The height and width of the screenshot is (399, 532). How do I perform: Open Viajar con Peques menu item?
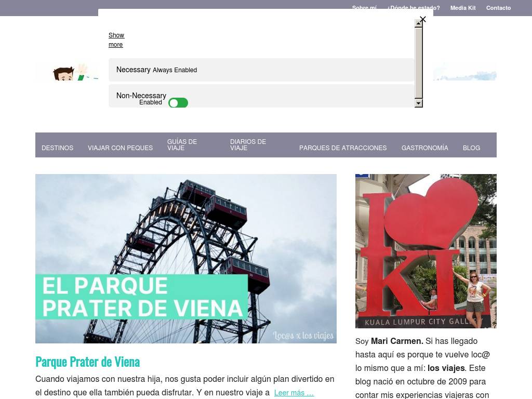pyautogui.click(x=120, y=148)
